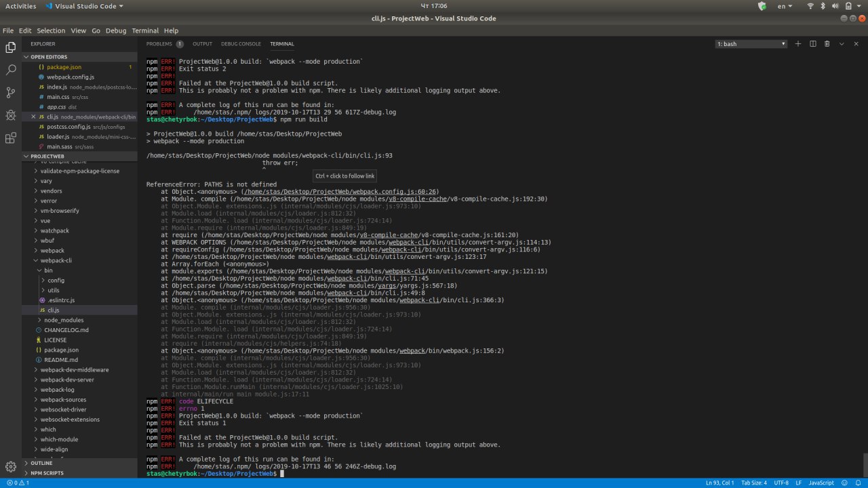Change Tab Size: 4 in status bar
The width and height of the screenshot is (868, 488).
(754, 483)
